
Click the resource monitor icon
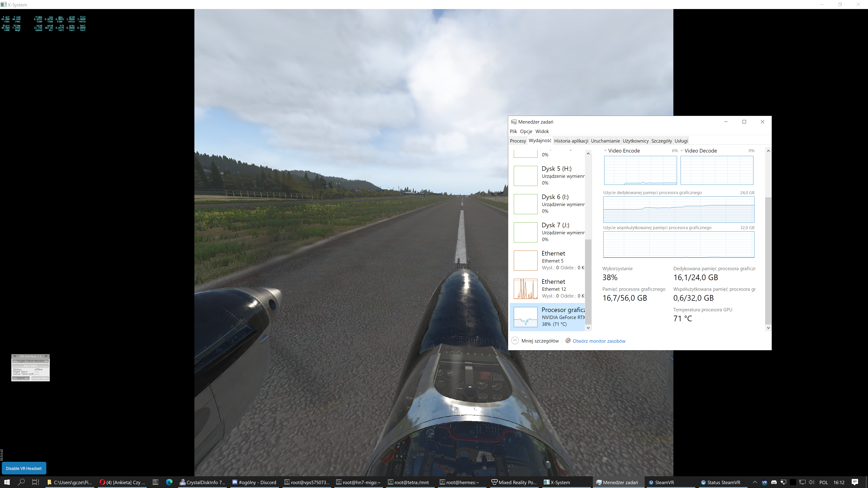click(568, 340)
